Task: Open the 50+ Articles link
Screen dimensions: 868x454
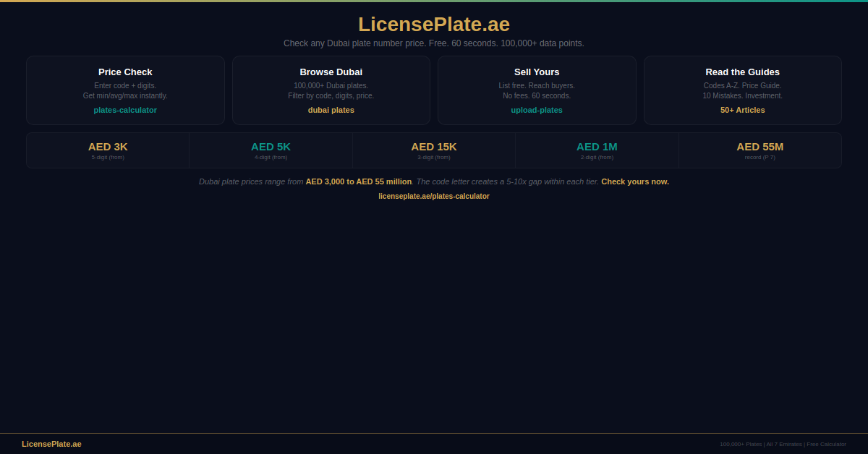Action: point(742,110)
